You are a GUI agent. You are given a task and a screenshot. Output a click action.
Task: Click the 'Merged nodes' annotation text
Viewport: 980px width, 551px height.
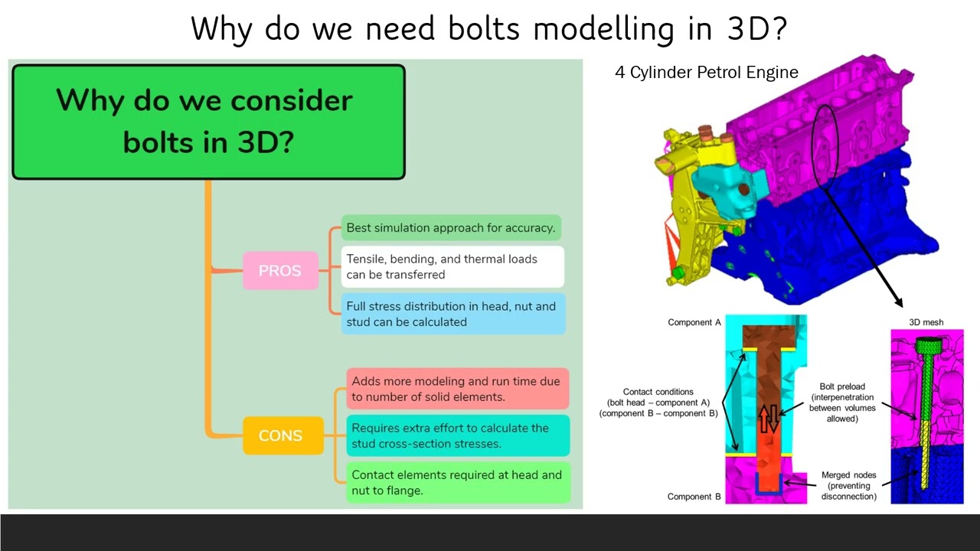click(848, 486)
